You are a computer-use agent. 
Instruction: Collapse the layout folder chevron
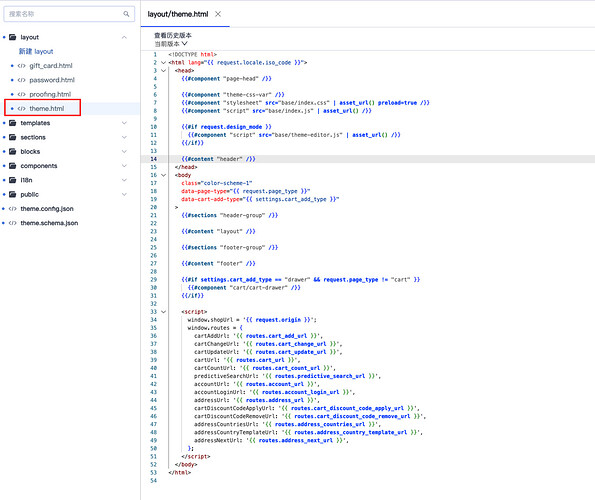pyautogui.click(x=124, y=37)
